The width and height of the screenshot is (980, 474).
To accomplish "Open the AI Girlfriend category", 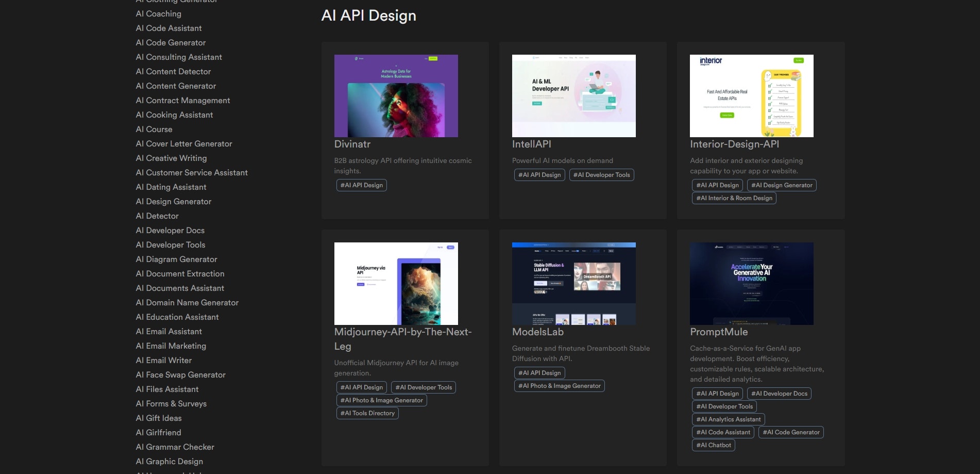I will [x=158, y=433].
